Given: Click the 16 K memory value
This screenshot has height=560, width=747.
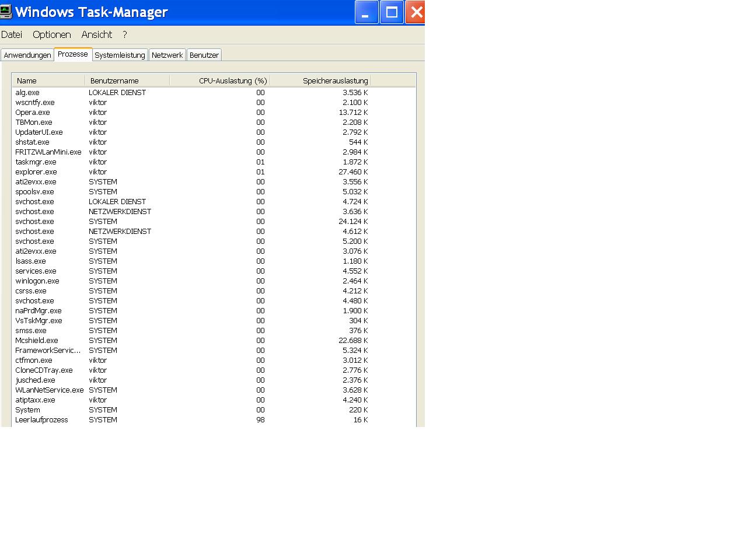Looking at the screenshot, I should 361,420.
